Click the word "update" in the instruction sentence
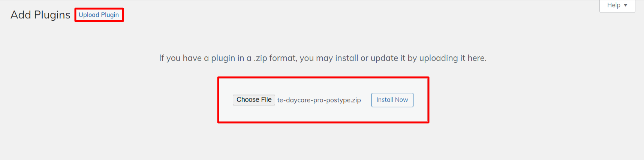This screenshot has width=644, height=160. [x=384, y=58]
